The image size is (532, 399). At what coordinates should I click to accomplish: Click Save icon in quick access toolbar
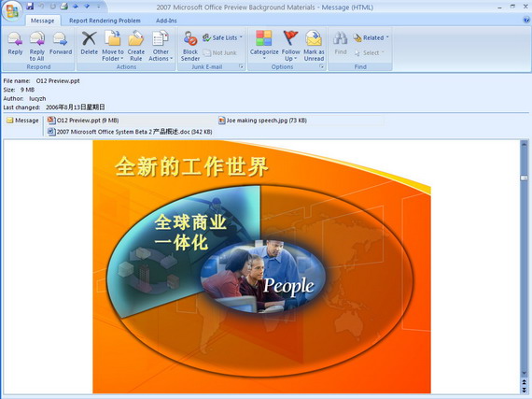coord(30,6)
